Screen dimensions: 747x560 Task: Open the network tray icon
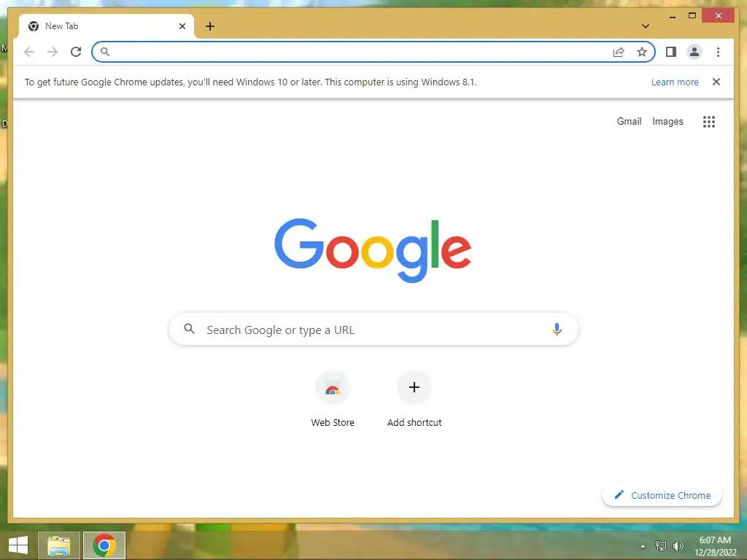tap(661, 546)
